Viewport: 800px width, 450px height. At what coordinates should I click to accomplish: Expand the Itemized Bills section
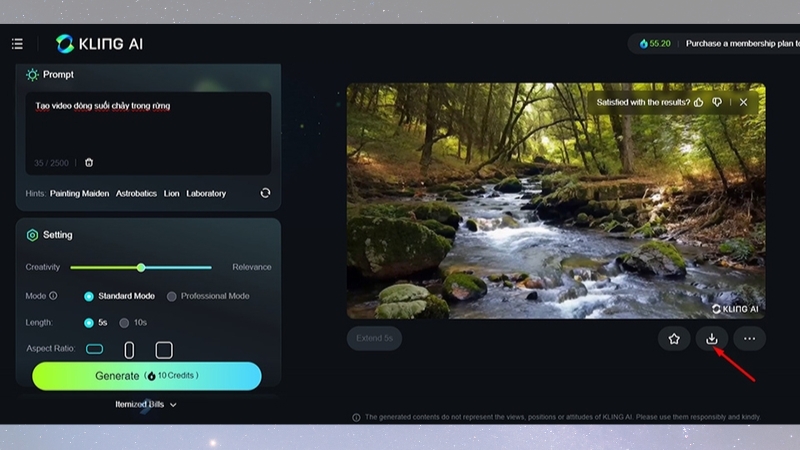click(x=146, y=405)
